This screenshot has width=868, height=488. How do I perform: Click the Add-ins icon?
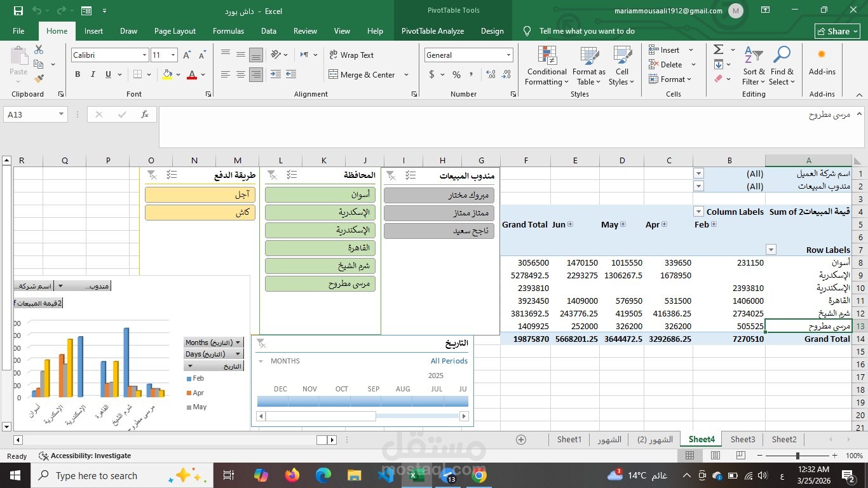[x=822, y=62]
